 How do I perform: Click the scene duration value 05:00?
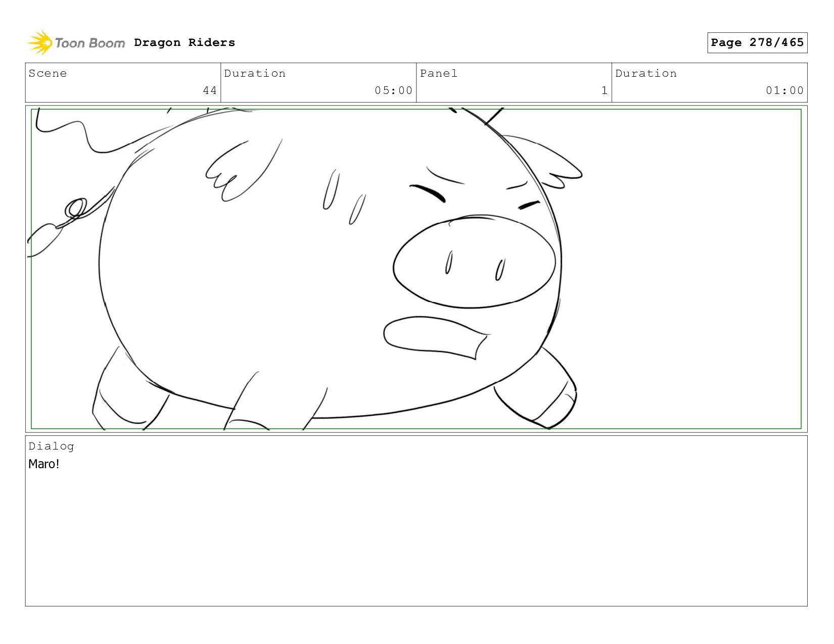point(393,90)
